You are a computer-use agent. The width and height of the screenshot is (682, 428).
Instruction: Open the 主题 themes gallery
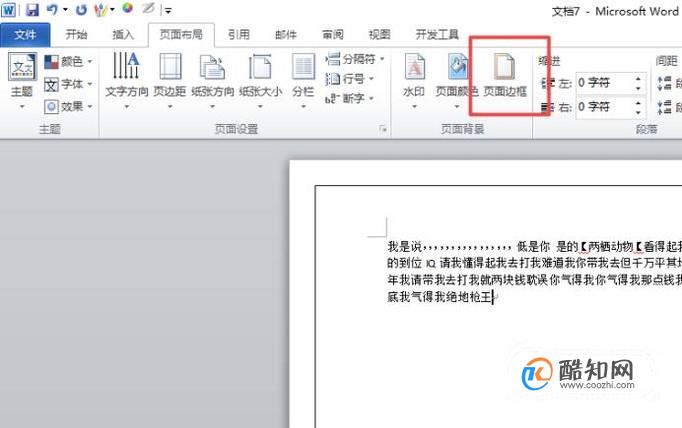tap(22, 80)
